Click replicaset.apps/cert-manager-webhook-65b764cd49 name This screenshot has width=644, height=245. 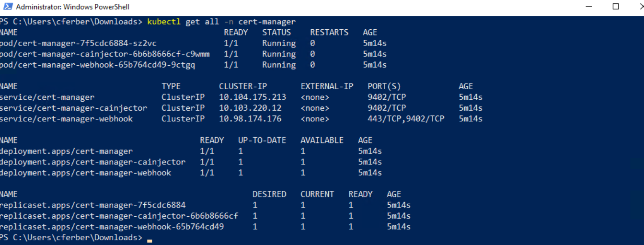(x=112, y=226)
